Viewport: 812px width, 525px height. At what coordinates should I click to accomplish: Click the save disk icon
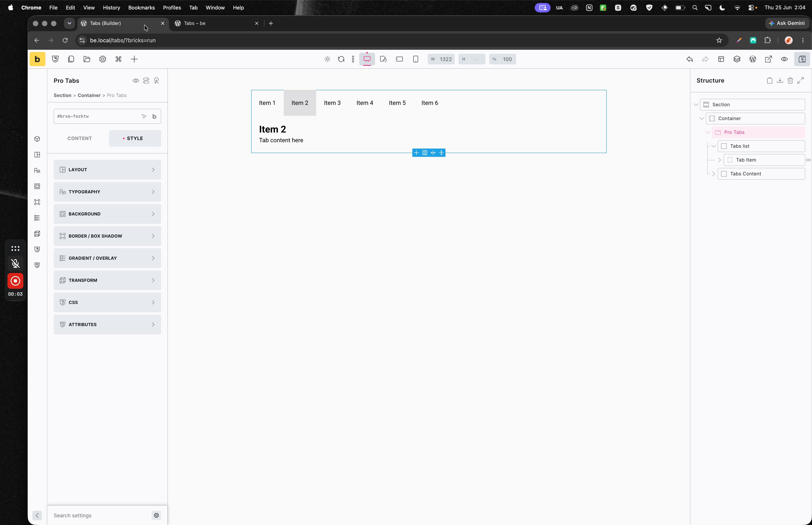tap(802, 59)
